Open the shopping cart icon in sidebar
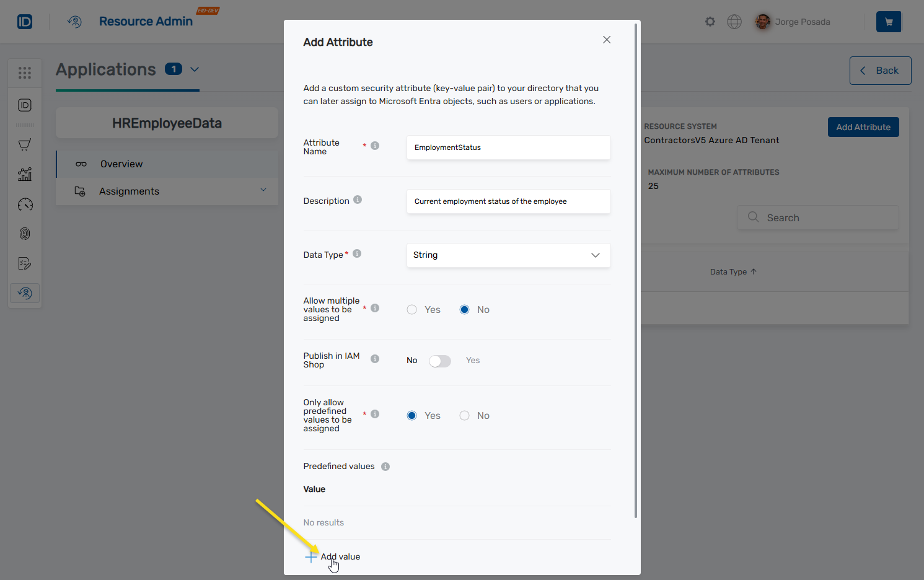This screenshot has height=580, width=924. (x=25, y=144)
